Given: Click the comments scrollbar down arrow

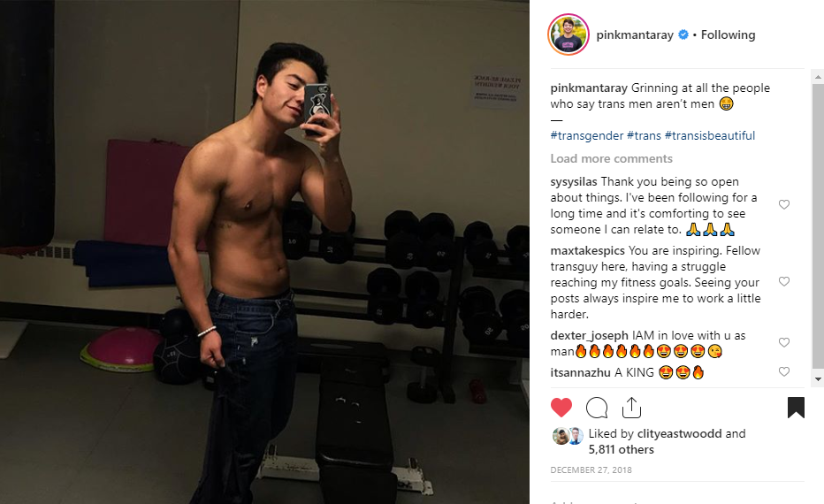Looking at the screenshot, I should (x=818, y=379).
